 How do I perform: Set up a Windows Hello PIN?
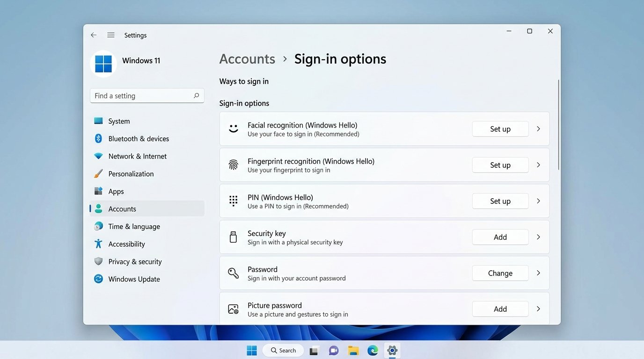500,201
